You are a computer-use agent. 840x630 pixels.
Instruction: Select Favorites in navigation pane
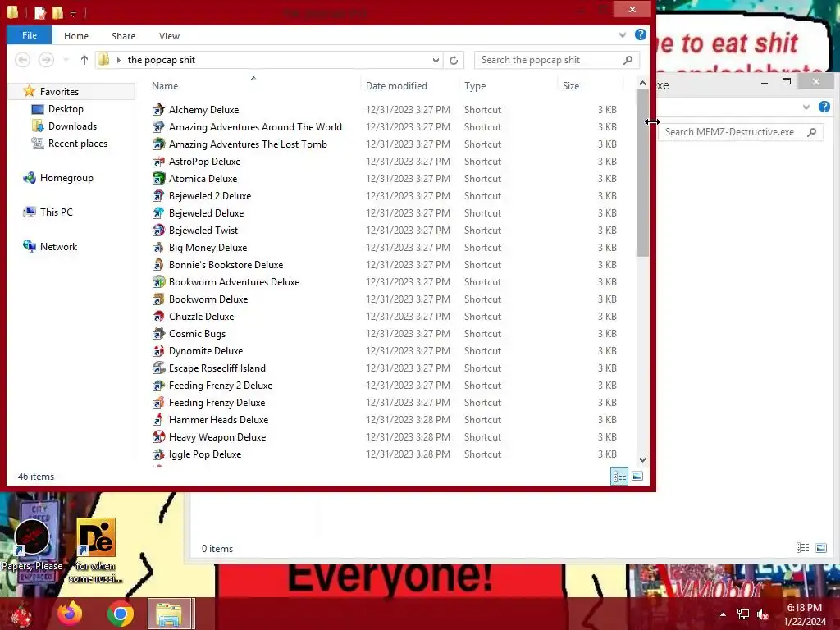(59, 92)
